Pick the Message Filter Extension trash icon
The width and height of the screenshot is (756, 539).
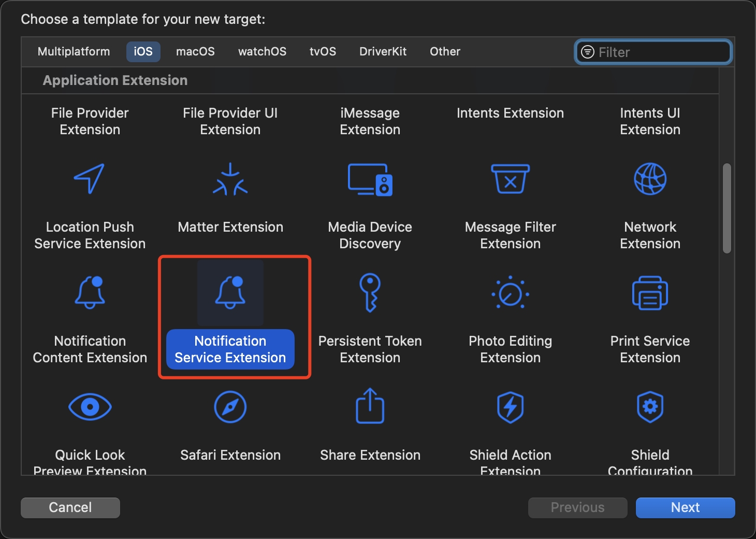[510, 179]
